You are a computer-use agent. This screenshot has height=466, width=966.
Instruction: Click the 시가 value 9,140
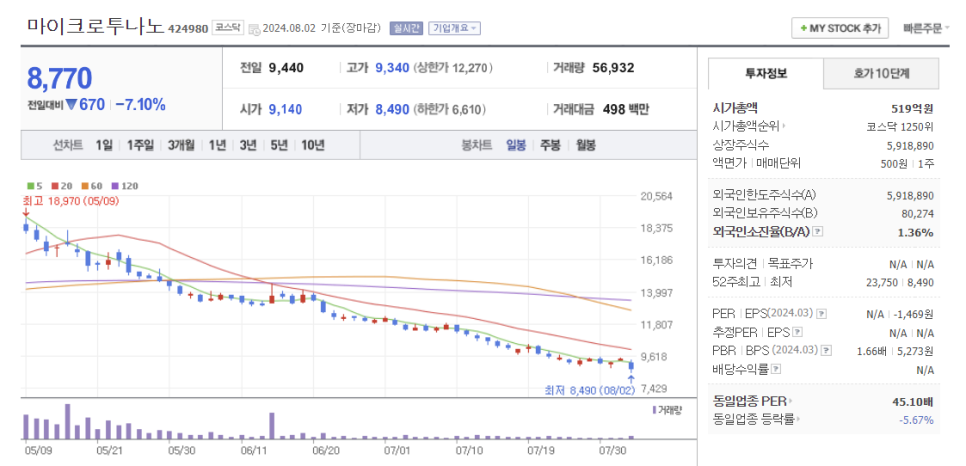[x=285, y=110]
